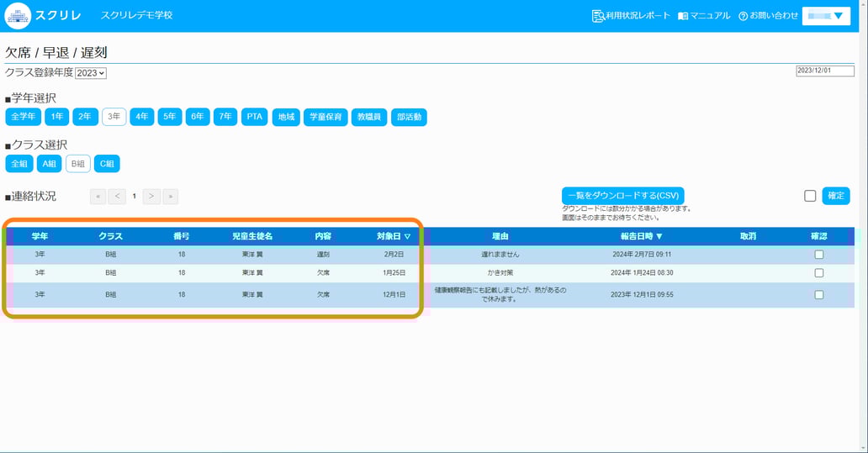
Task: Click the お問い合わせ help icon
Action: pos(743,16)
